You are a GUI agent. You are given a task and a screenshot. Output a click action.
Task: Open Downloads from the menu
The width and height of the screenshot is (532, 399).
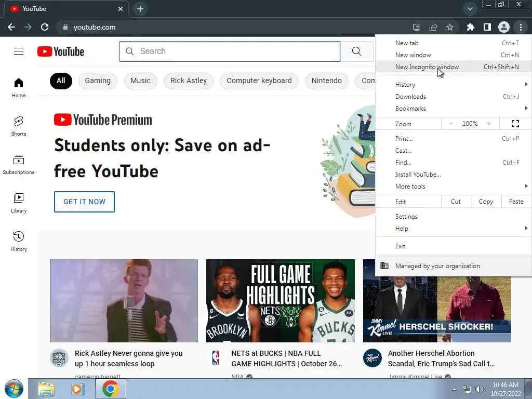click(x=453, y=97)
